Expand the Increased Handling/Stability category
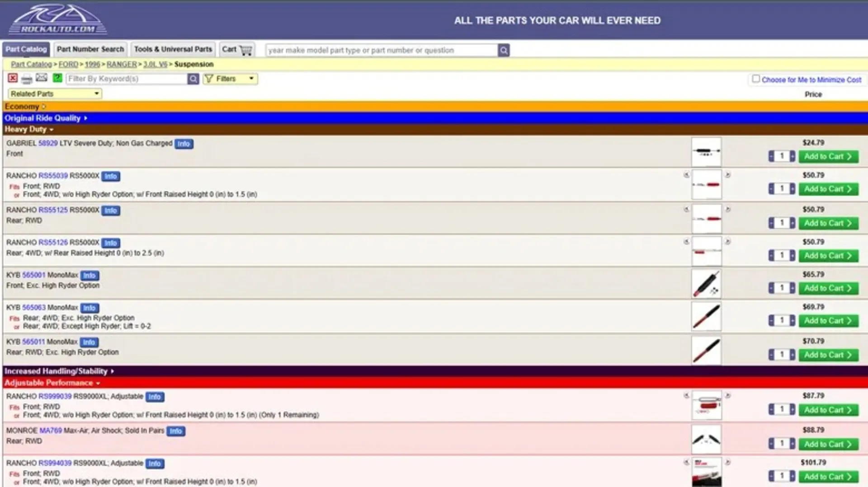The height and width of the screenshot is (487, 868). click(59, 371)
